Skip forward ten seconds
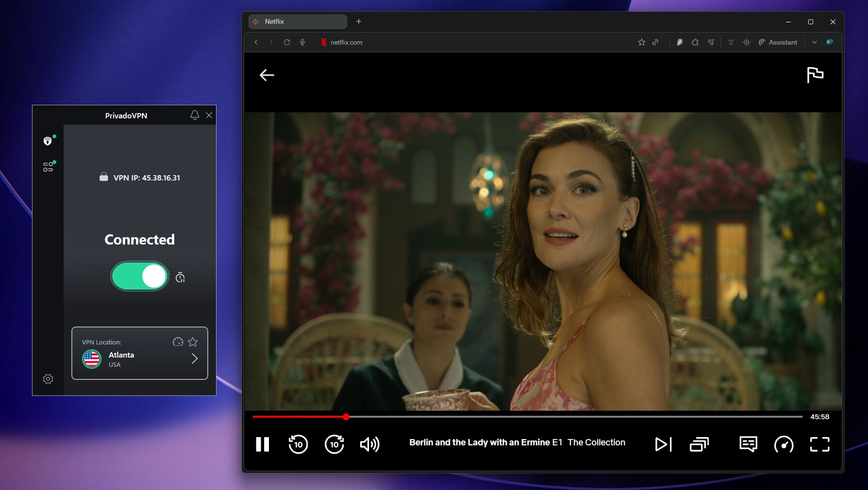Image resolution: width=868 pixels, height=490 pixels. point(334,444)
